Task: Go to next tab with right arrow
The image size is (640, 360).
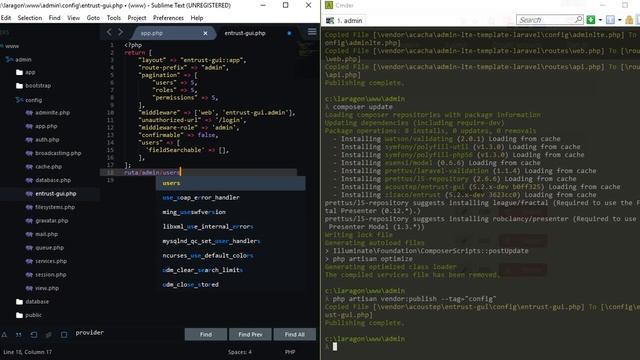Action: pyautogui.click(x=120, y=32)
